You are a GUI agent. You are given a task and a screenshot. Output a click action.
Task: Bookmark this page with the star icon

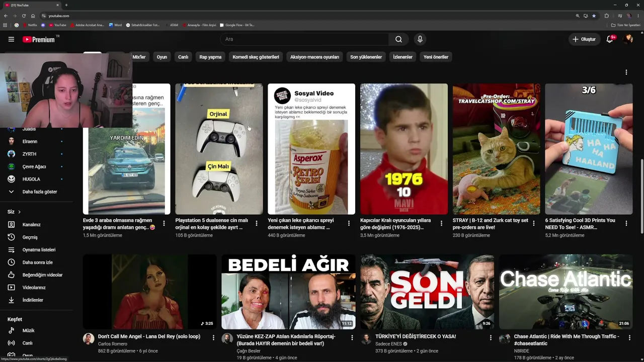[x=594, y=16]
